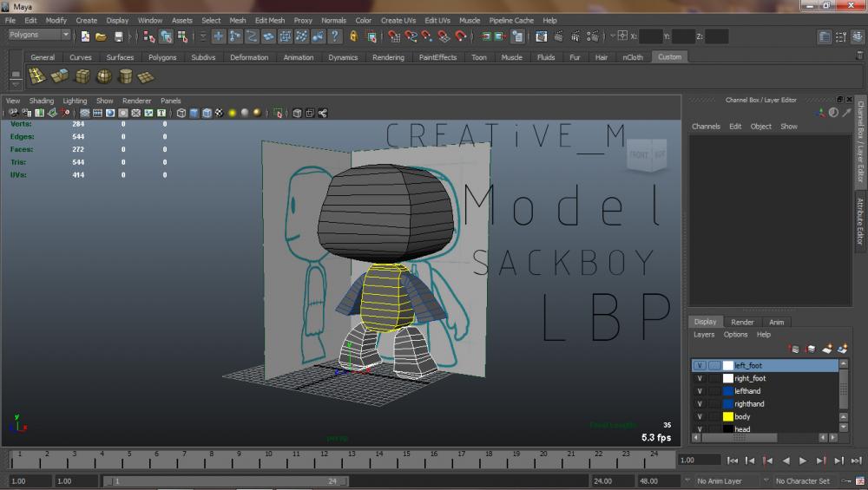This screenshot has height=490, width=868.
Task: Click the use all lights yellow icon
Action: [232, 113]
